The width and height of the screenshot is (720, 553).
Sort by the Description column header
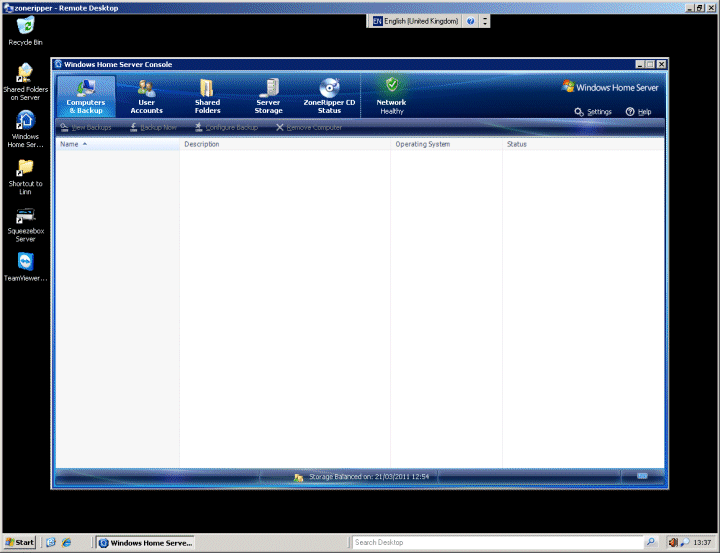coord(285,144)
